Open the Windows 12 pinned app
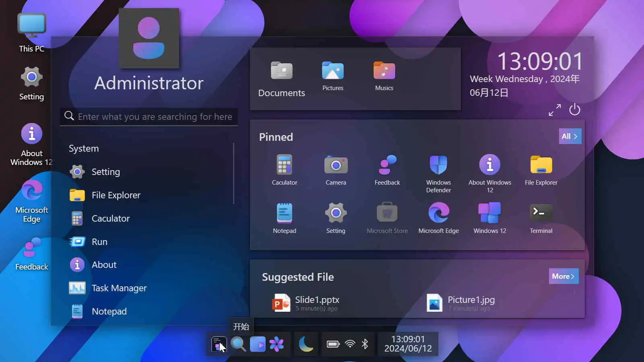 point(490,218)
